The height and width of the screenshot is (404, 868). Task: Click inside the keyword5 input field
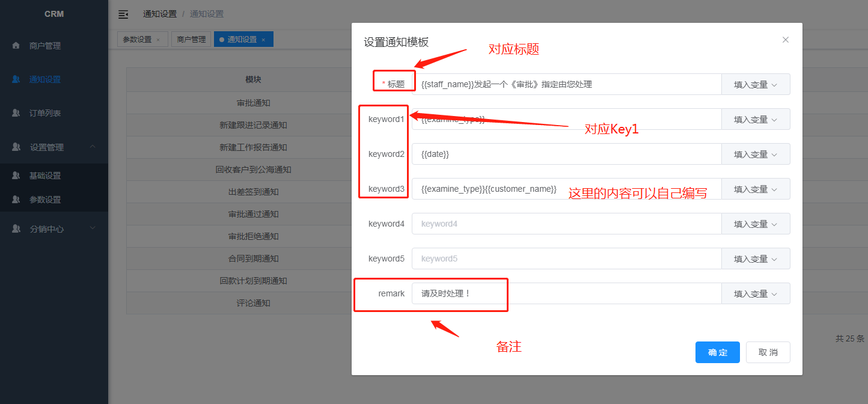[565, 259]
